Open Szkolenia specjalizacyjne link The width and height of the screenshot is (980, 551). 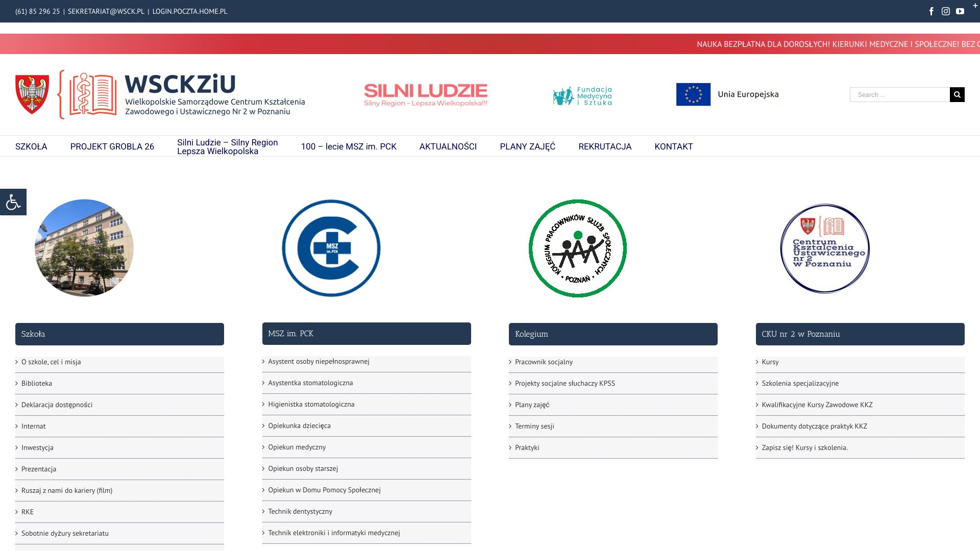pyautogui.click(x=800, y=383)
